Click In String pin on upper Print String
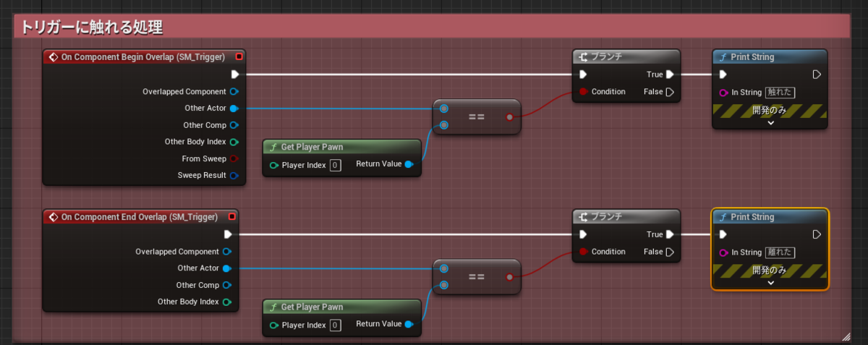Image resolution: width=868 pixels, height=345 pixels. (723, 93)
